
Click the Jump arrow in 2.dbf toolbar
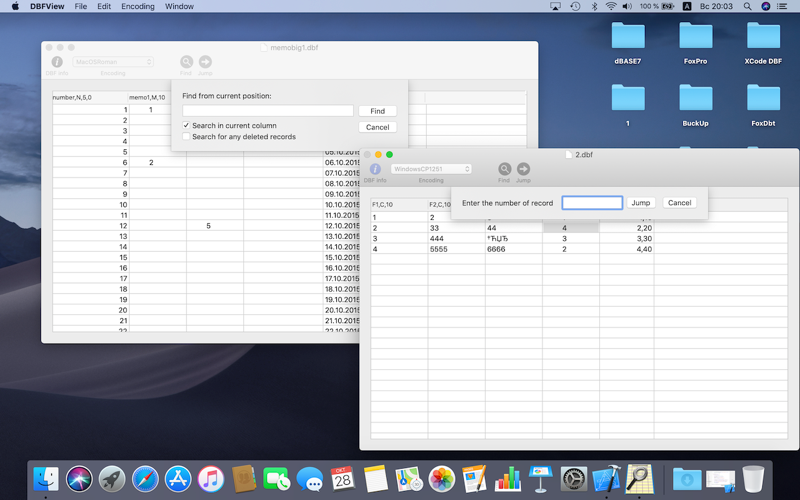pos(523,169)
